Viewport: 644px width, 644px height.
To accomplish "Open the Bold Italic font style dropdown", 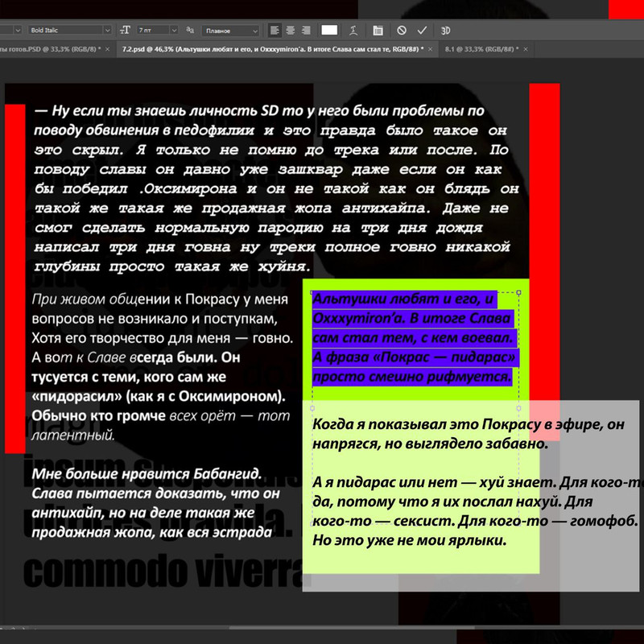I will click(x=70, y=30).
